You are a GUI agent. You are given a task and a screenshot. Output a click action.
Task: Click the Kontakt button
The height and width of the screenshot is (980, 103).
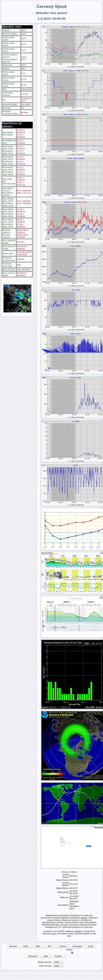58,956
